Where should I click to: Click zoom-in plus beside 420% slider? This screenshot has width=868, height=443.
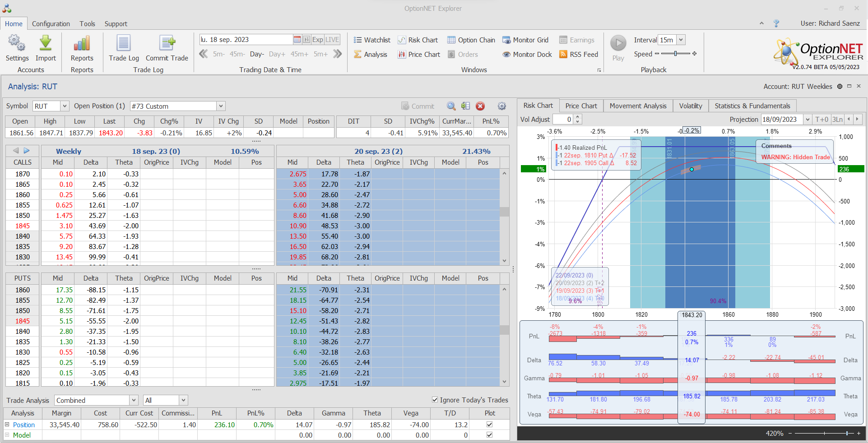tap(859, 434)
